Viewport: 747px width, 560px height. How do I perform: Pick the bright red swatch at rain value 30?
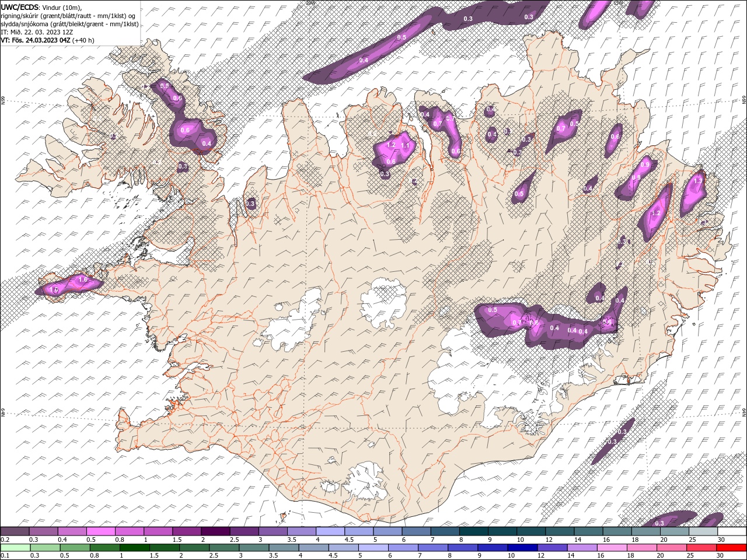[731, 548]
